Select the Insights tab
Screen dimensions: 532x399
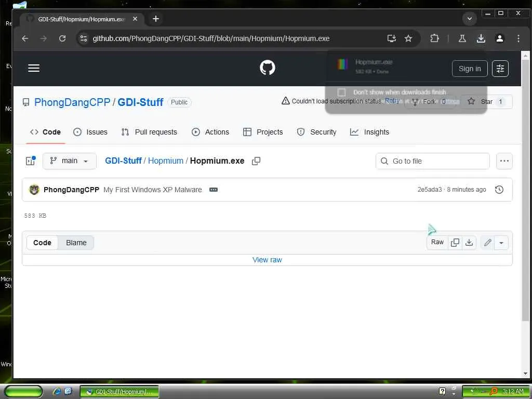[370, 132]
